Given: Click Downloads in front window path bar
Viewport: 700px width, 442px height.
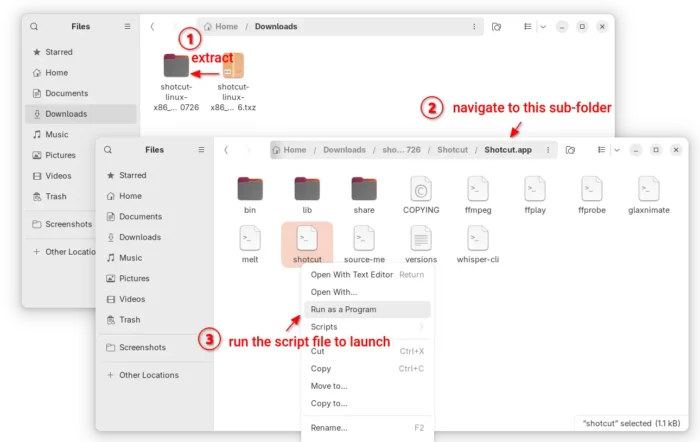Looking at the screenshot, I should point(344,150).
